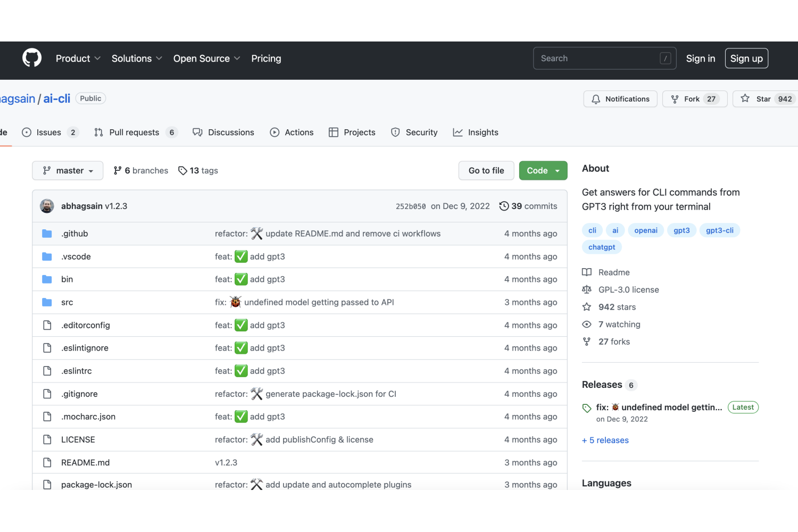Click the Pricing link
Image resolution: width=798 pixels, height=532 pixels.
266,59
